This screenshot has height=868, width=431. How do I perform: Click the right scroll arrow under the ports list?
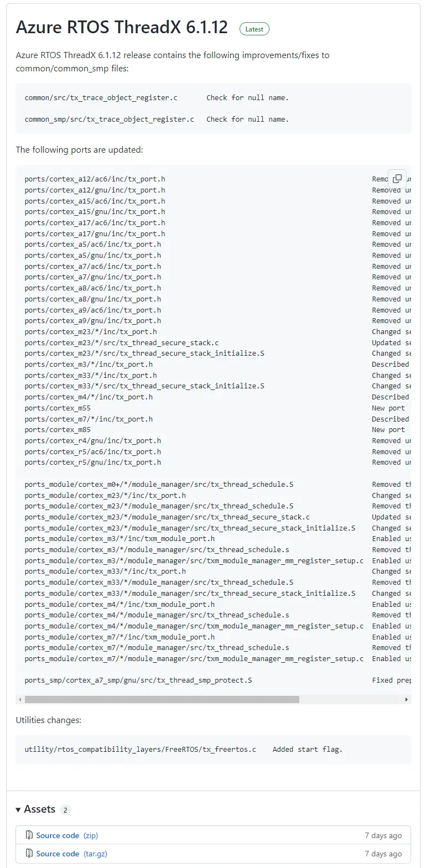407,699
